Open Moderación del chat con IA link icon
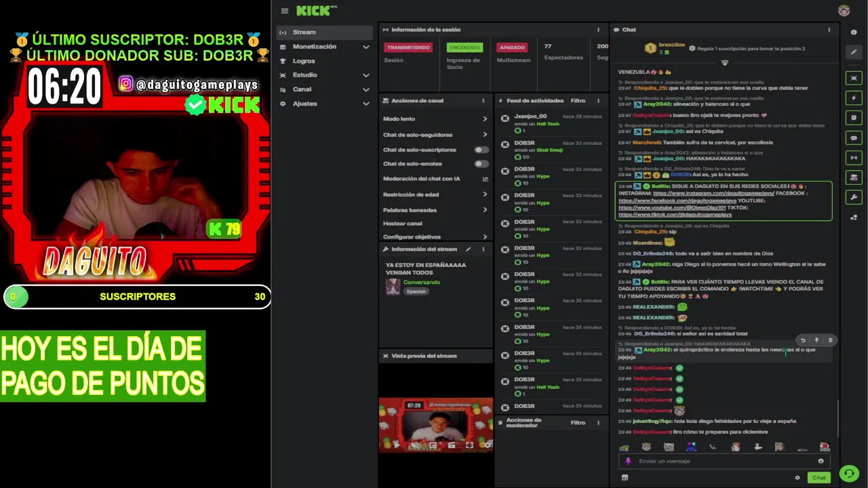Image resolution: width=868 pixels, height=488 pixels. (x=485, y=179)
